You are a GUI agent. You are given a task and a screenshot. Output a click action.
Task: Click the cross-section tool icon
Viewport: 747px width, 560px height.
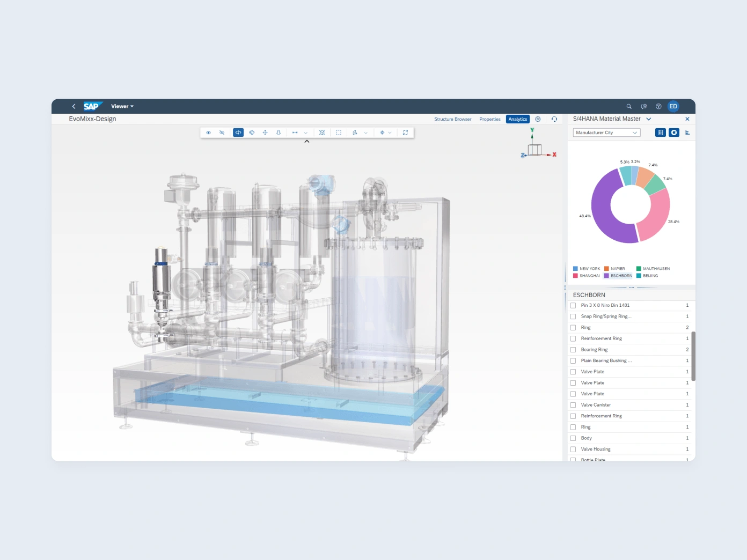pos(355,132)
